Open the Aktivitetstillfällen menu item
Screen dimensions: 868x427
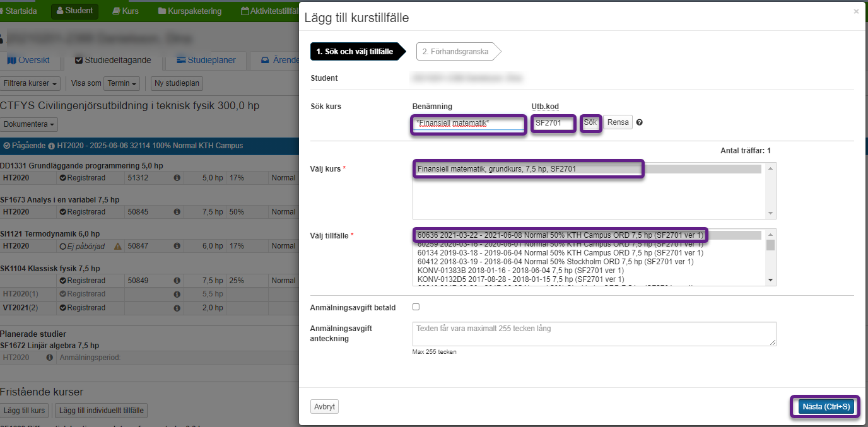coord(269,11)
